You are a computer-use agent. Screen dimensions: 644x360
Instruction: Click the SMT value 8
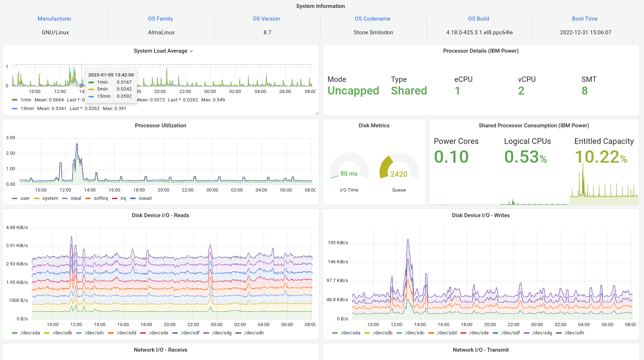[585, 91]
